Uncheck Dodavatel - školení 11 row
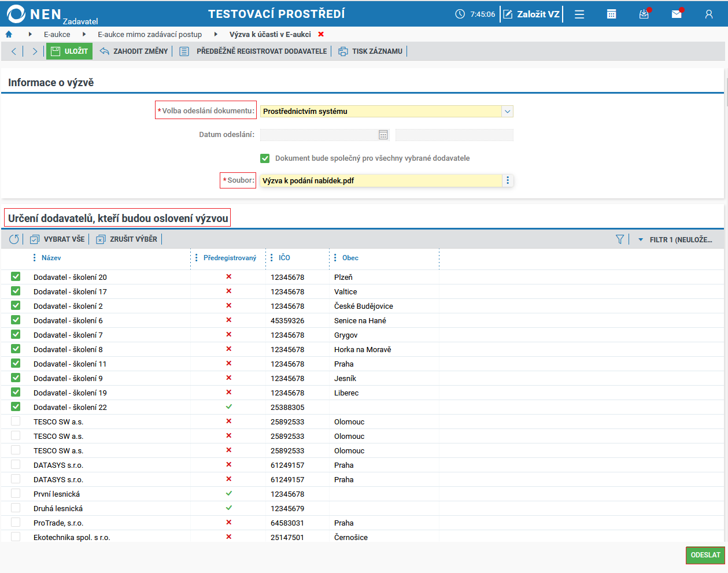Screen dimensions: 728x573 tap(16, 364)
